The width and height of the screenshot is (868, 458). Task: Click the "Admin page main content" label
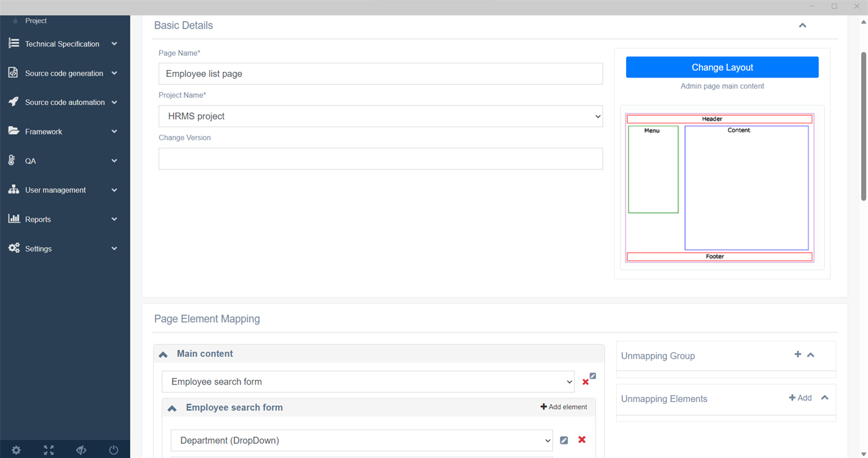click(x=722, y=86)
